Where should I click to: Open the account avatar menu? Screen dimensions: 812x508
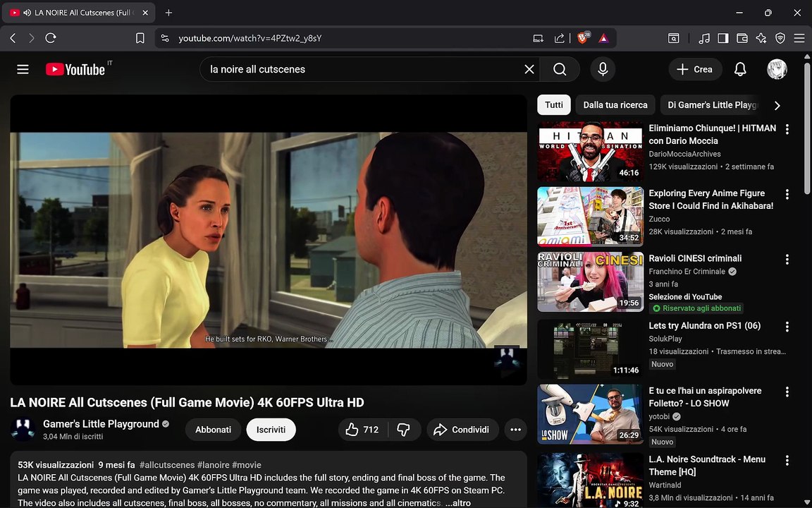tap(777, 69)
